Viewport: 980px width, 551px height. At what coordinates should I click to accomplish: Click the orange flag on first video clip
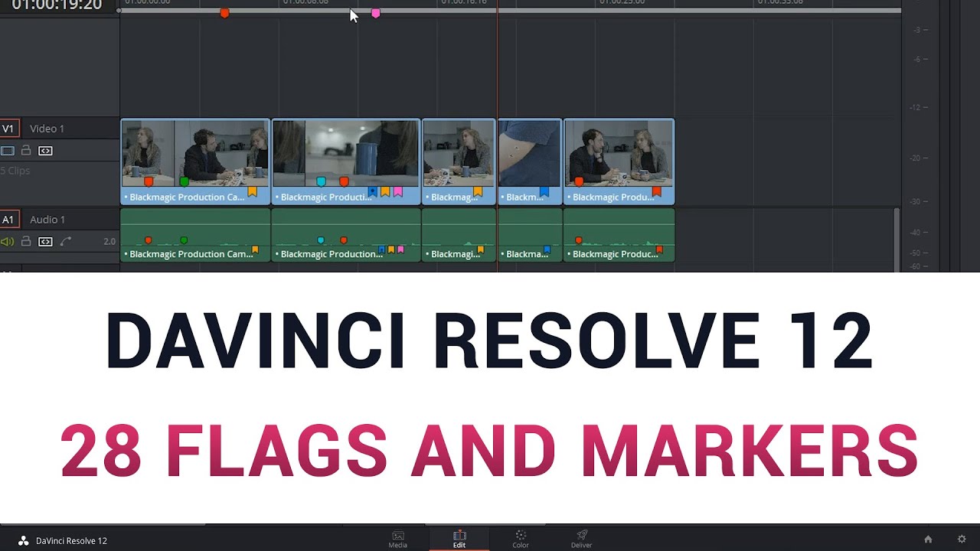pyautogui.click(x=252, y=191)
